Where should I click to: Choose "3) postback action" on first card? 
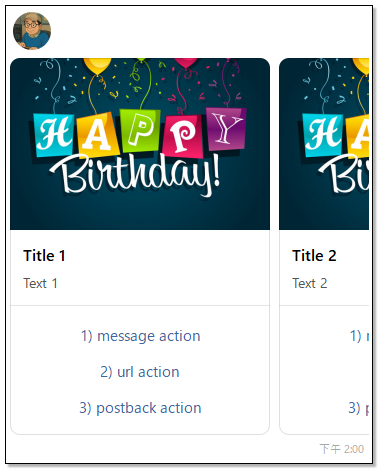(x=140, y=408)
